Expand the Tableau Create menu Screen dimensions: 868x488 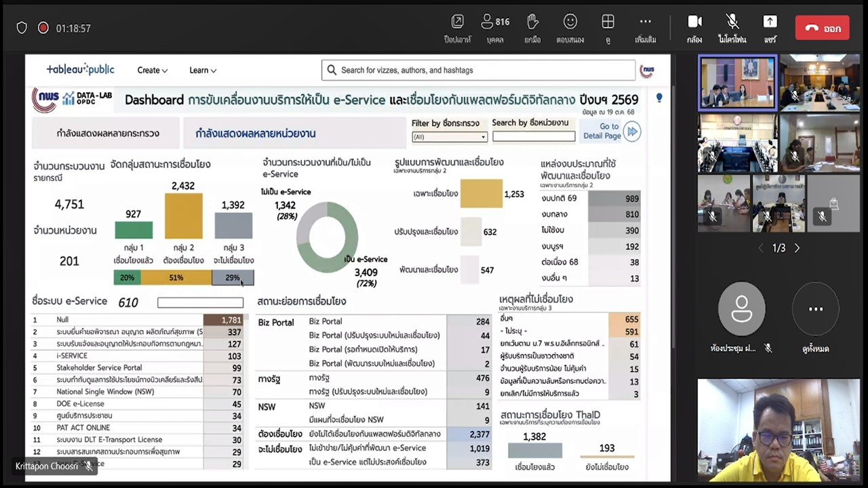click(x=152, y=70)
